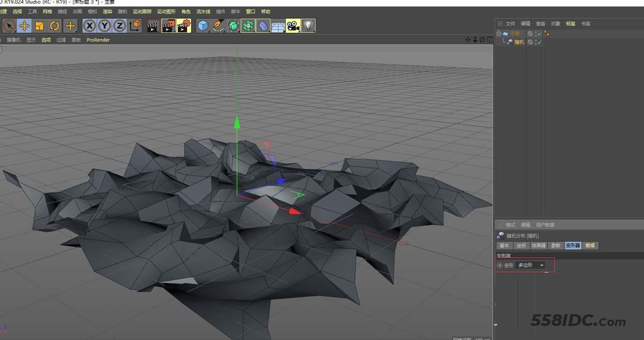
Task: Select the orange tag on 平面 object
Action: [546, 33]
